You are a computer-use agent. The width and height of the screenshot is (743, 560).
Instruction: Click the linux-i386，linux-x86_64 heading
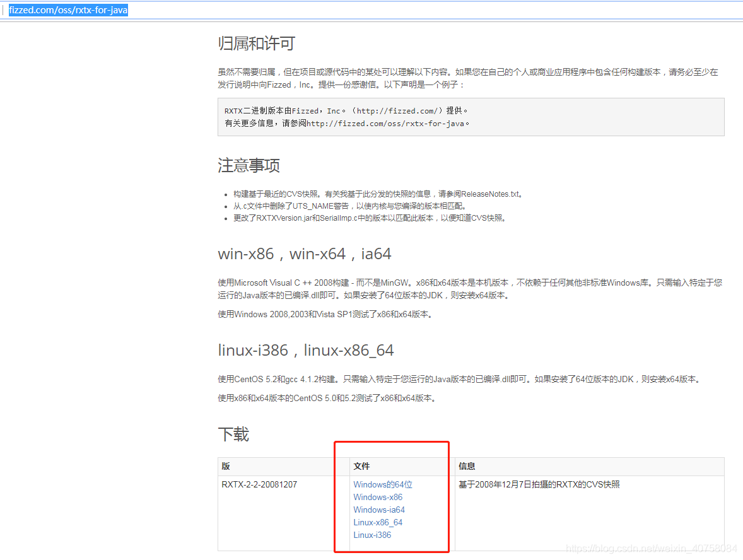(x=306, y=351)
